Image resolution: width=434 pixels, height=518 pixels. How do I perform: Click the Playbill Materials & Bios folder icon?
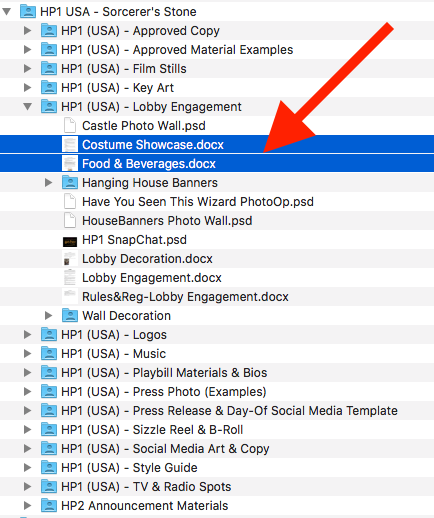tap(49, 373)
